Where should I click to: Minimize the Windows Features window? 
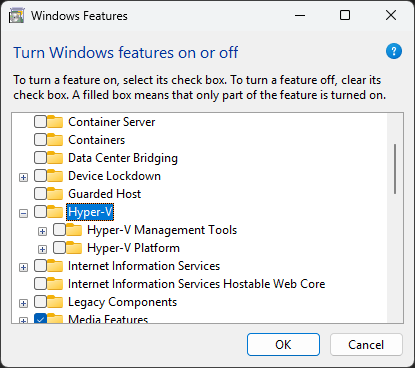click(300, 15)
